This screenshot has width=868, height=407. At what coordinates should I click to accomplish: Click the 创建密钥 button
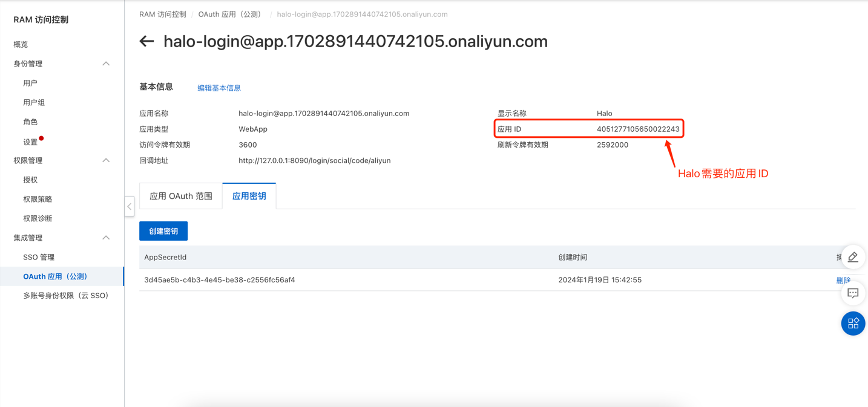pos(163,231)
